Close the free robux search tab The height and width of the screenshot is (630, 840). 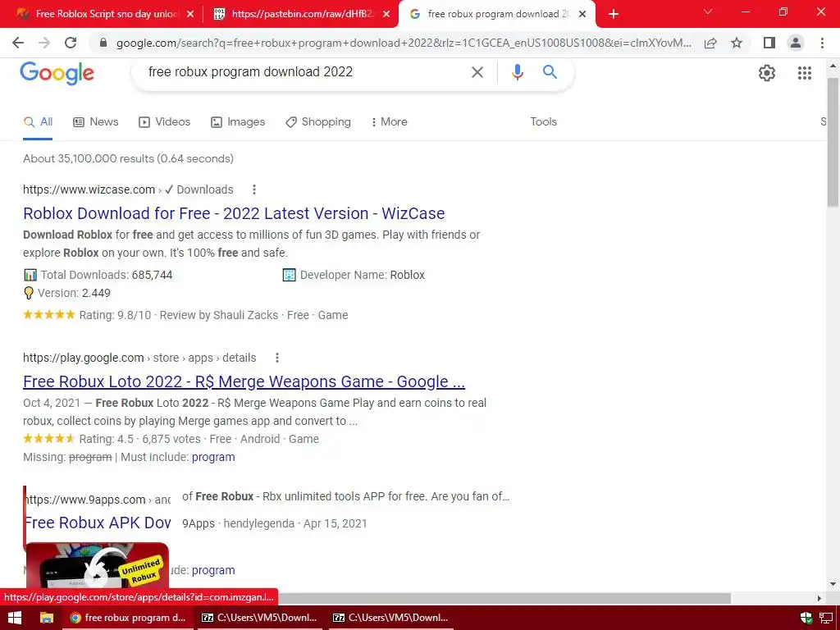pos(582,14)
